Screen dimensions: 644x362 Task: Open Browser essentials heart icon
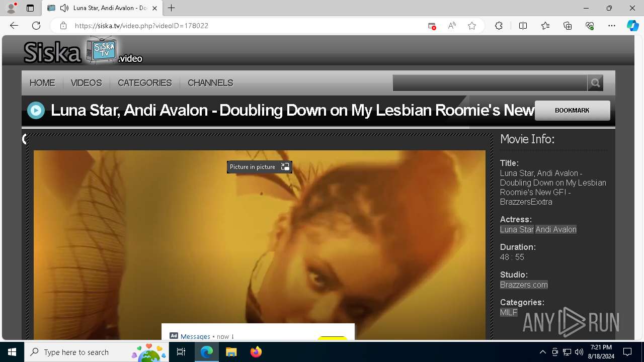point(590,26)
